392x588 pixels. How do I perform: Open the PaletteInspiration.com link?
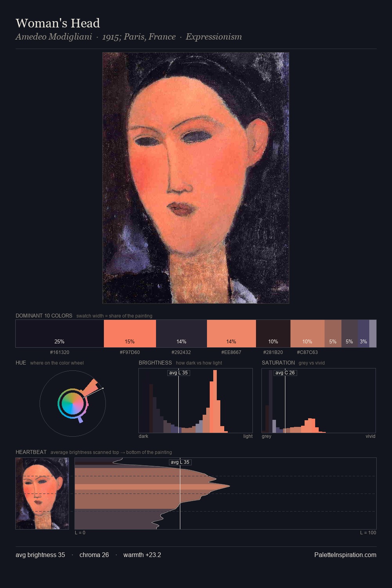[345, 555]
